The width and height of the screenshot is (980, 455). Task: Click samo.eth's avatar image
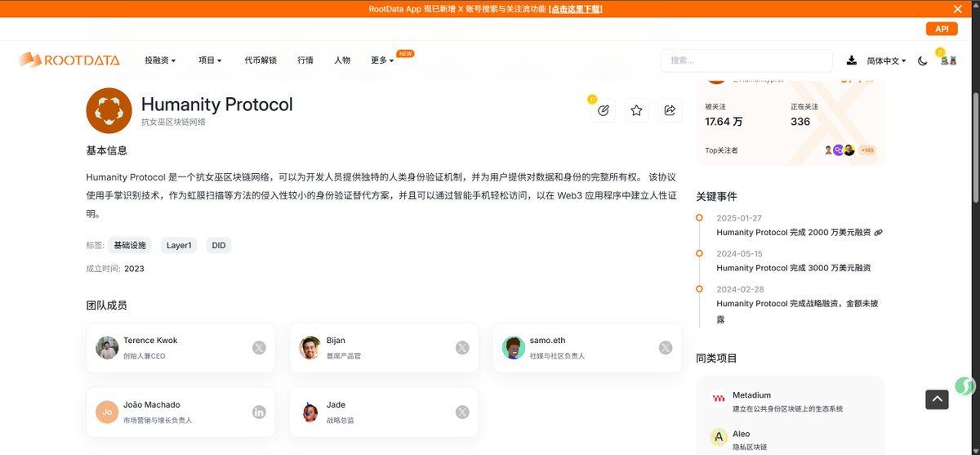[x=514, y=348]
